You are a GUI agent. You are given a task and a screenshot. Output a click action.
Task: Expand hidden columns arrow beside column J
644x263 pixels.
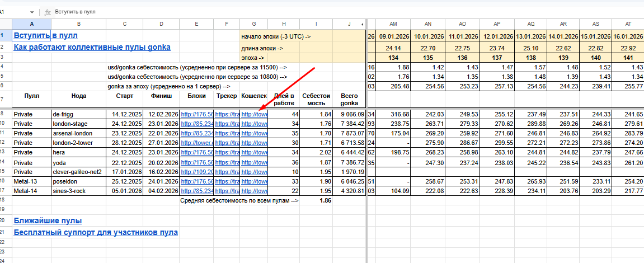[x=363, y=24]
